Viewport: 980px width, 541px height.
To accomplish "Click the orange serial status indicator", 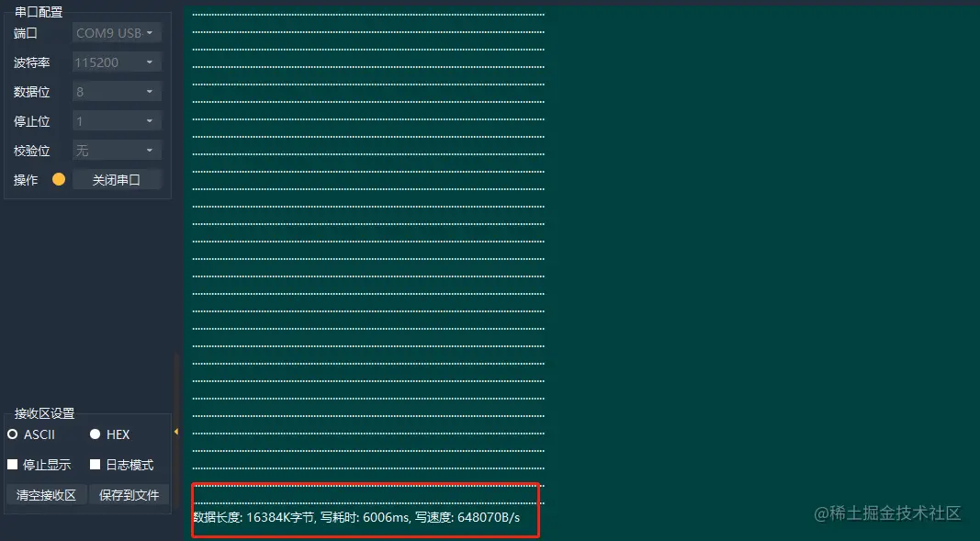I will click(59, 179).
